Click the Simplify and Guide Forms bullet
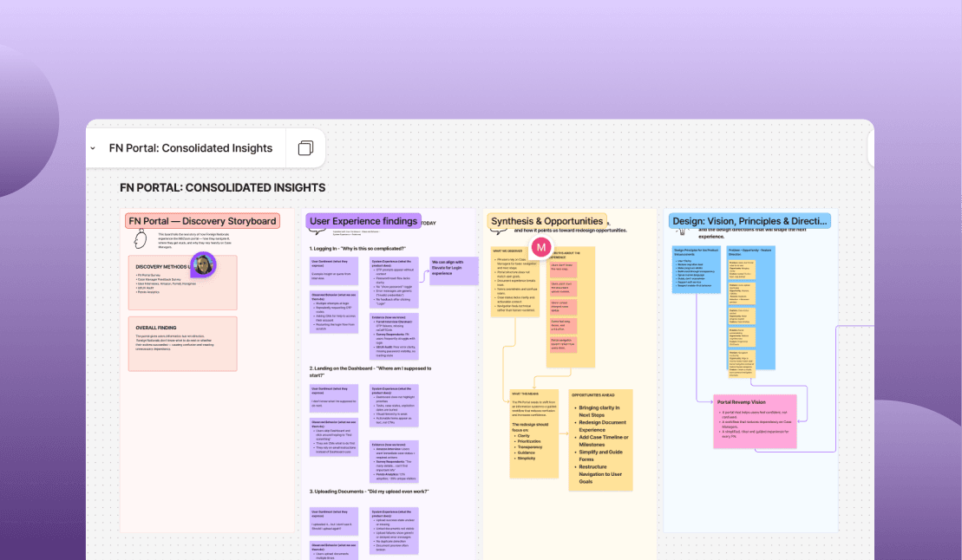Screen dimensions: 962x560 pyautogui.click(x=599, y=455)
